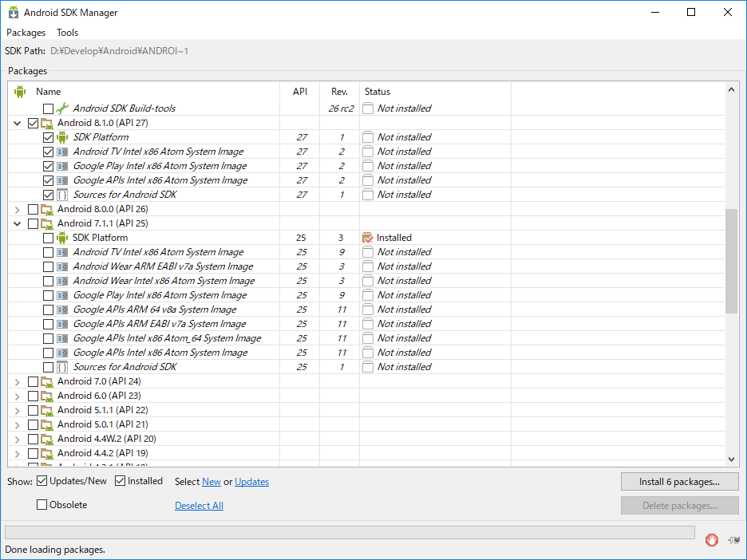The width and height of the screenshot is (747, 560).
Task: Toggle the Updates/New show checkbox
Action: tap(42, 481)
